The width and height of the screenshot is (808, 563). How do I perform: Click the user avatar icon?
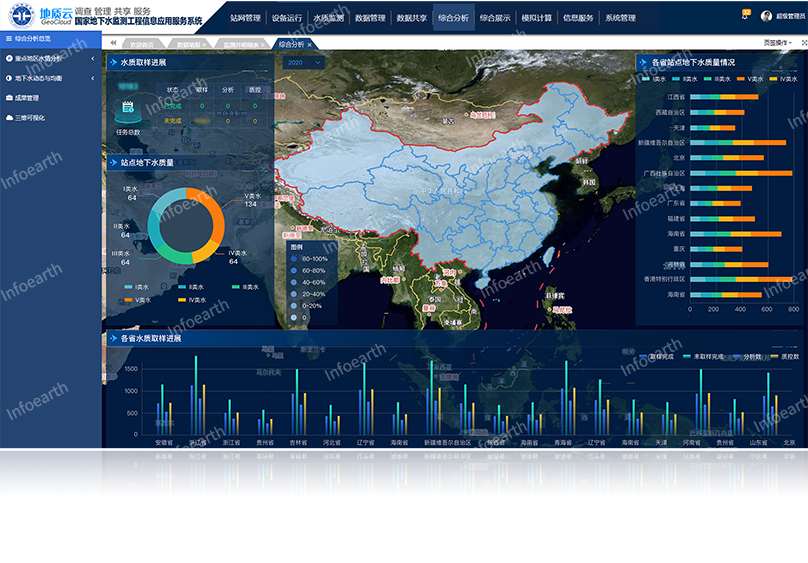click(x=766, y=16)
